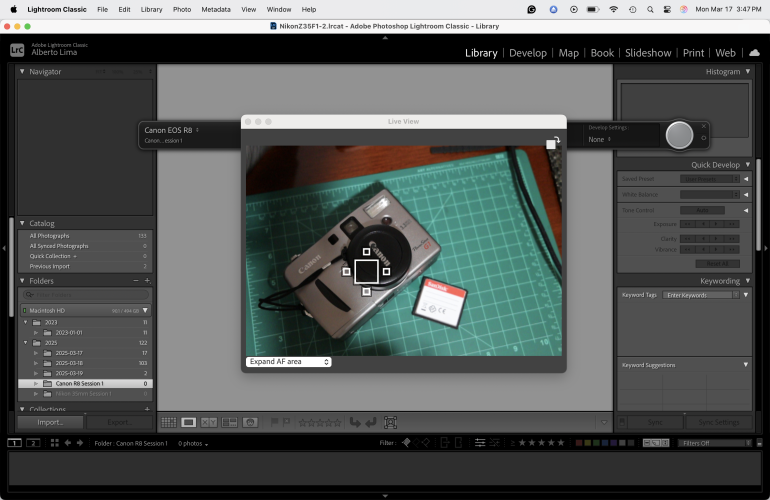This screenshot has width=770, height=500.
Task: Open Develop Settings None dropdown
Action: point(600,139)
